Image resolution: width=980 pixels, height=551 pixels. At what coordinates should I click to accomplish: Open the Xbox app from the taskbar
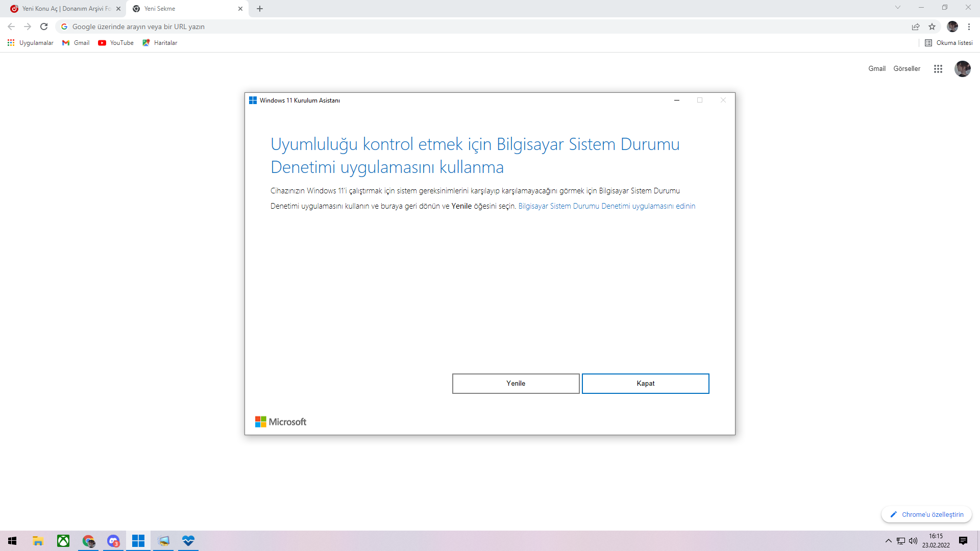coord(63,541)
